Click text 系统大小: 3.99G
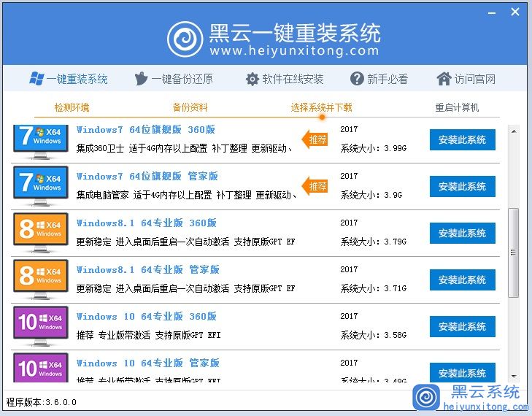532x416 pixels. click(374, 148)
